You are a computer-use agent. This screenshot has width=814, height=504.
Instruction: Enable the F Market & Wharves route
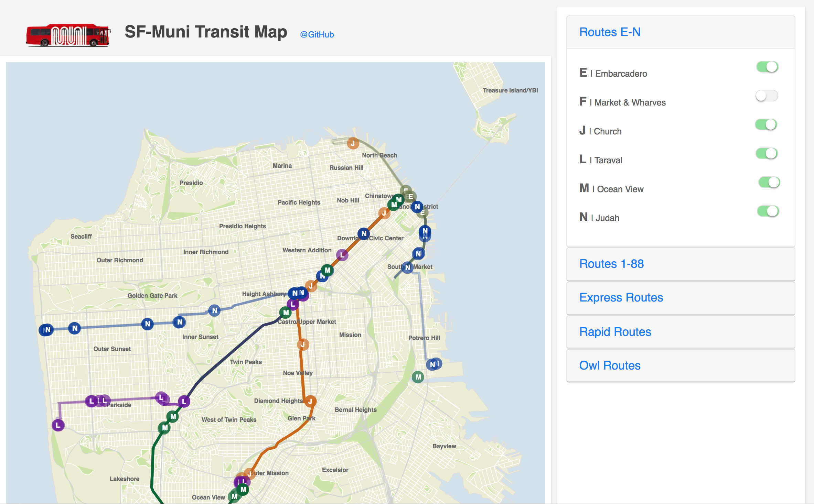click(766, 96)
